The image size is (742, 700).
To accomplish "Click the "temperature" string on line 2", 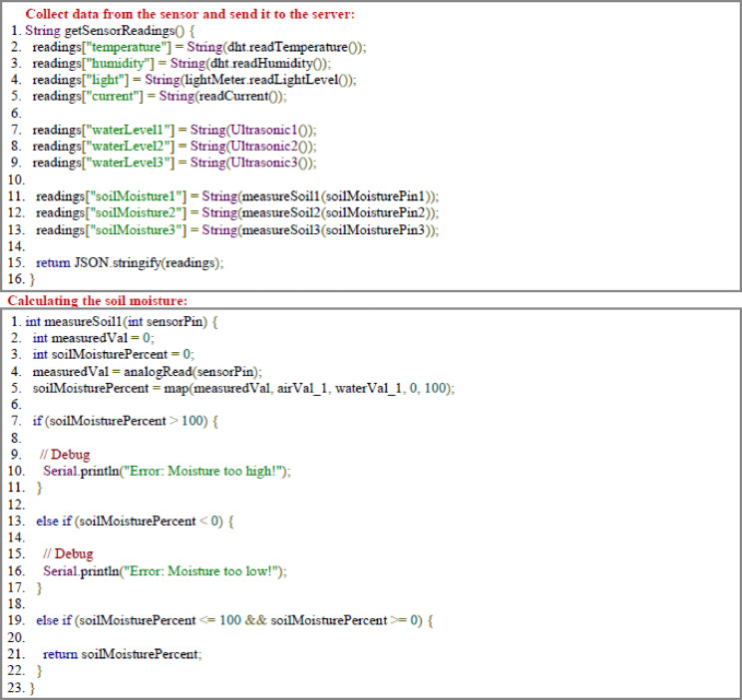I will pyautogui.click(x=127, y=47).
